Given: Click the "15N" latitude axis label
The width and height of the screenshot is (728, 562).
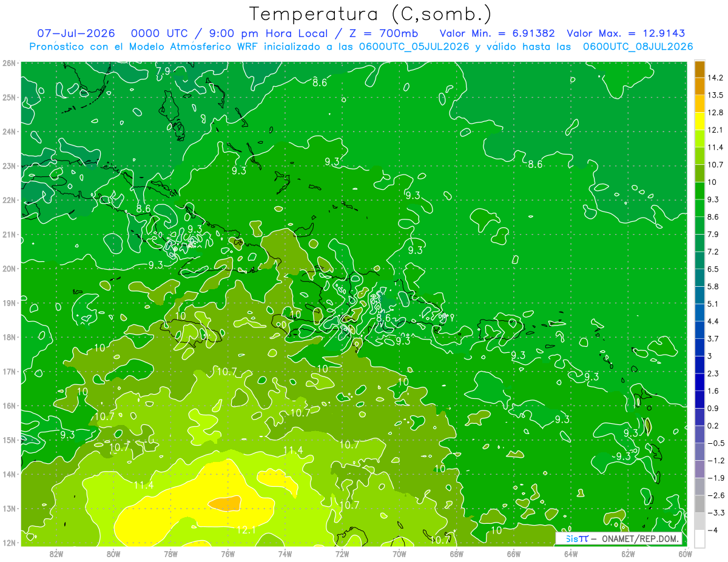Looking at the screenshot, I should [9, 440].
